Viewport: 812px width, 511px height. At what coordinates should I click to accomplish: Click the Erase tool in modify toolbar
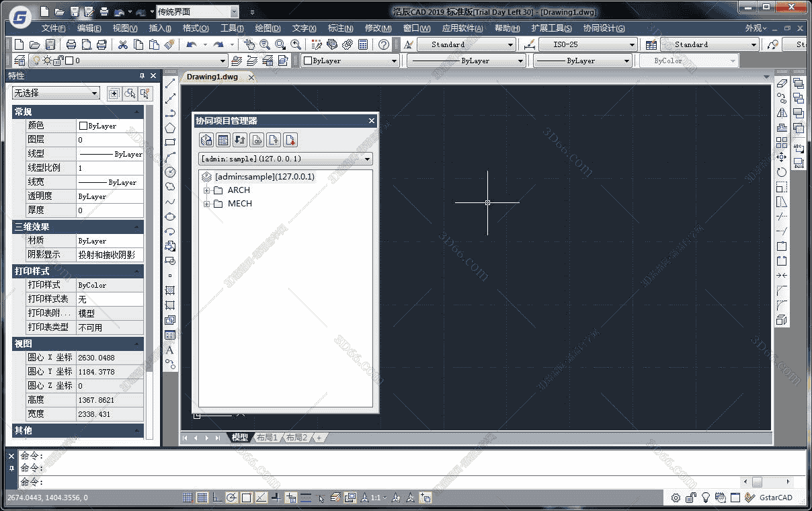point(781,83)
